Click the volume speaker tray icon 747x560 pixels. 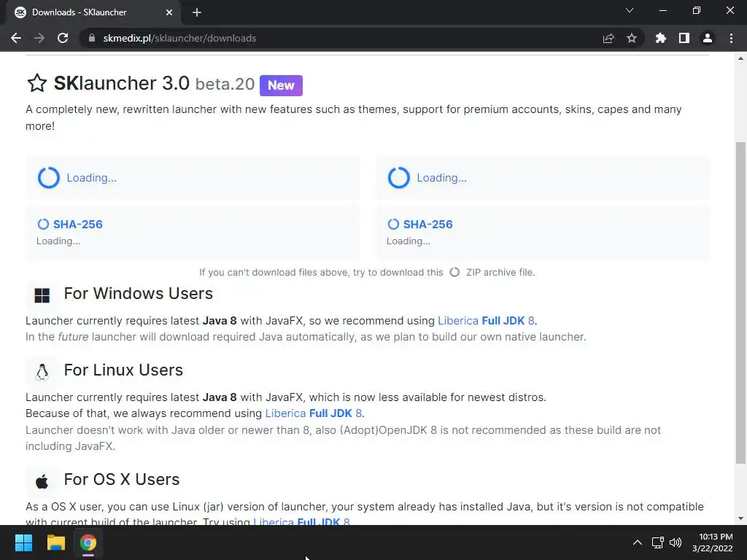(675, 542)
